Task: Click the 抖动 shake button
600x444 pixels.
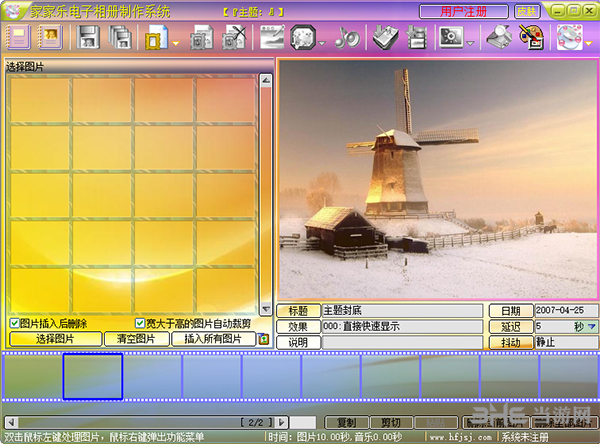Action: coord(511,342)
